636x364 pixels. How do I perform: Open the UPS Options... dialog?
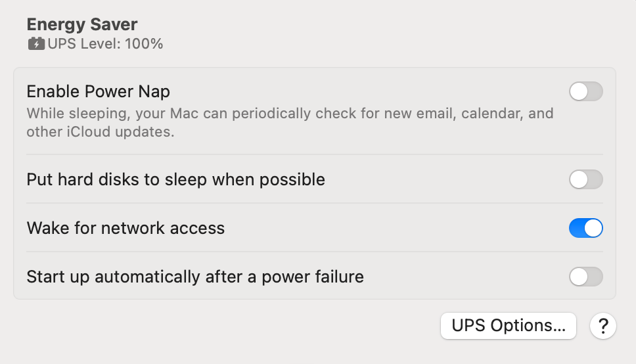[509, 325]
